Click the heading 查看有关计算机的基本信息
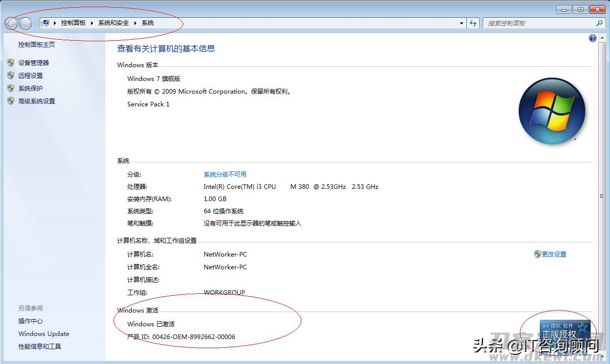The height and width of the screenshot is (364, 610). click(x=166, y=48)
